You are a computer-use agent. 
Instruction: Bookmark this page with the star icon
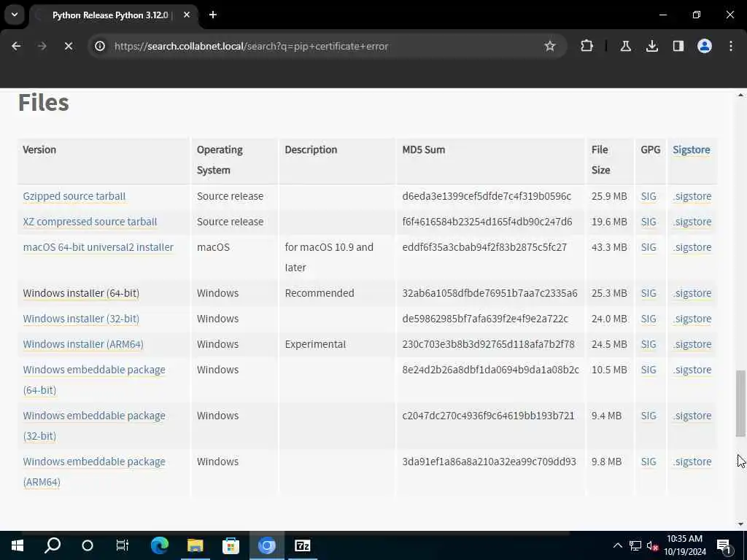(550, 46)
